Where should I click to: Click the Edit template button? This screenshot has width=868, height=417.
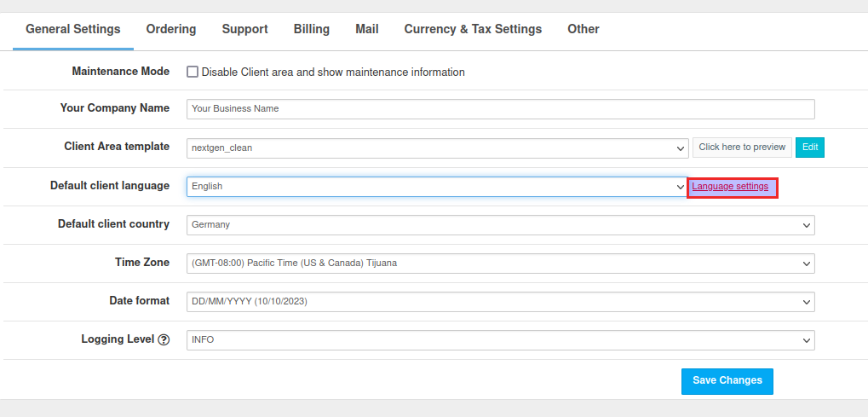click(x=810, y=147)
